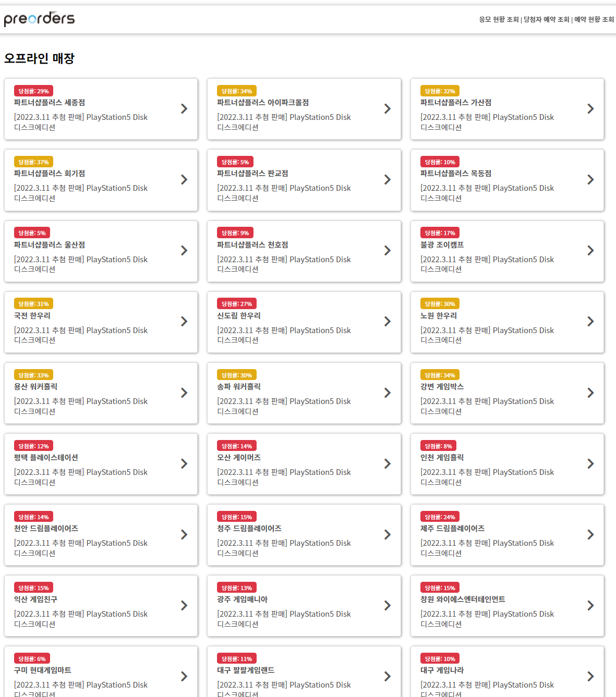Click chevron on 파트너샵플러스 목동점 card
This screenshot has height=697, width=616.
tap(590, 179)
